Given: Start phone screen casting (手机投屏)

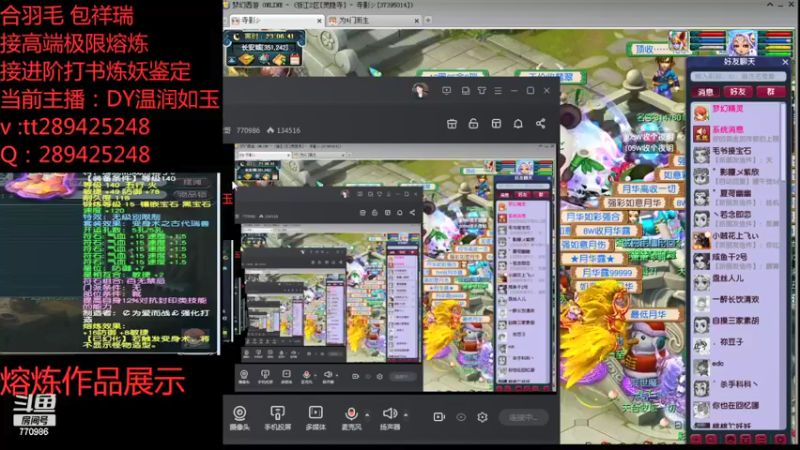Looking at the screenshot, I should pos(278,418).
